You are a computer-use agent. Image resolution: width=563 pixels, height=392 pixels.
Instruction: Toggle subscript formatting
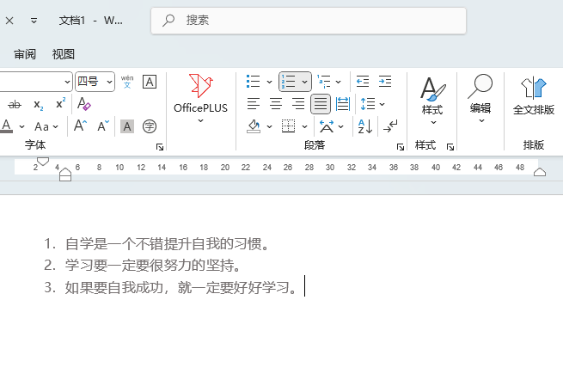click(x=38, y=105)
